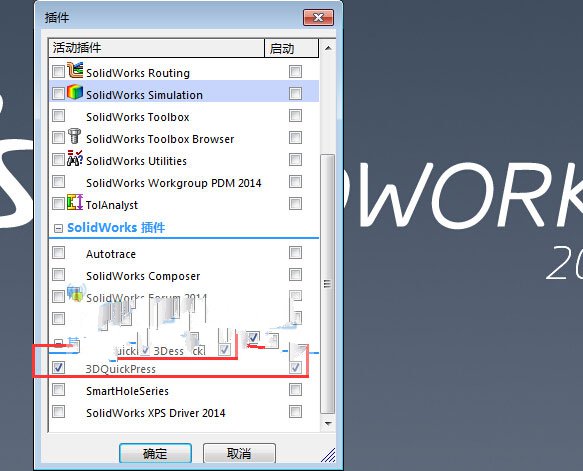Click the TolAnalyst icon

pyautogui.click(x=75, y=202)
